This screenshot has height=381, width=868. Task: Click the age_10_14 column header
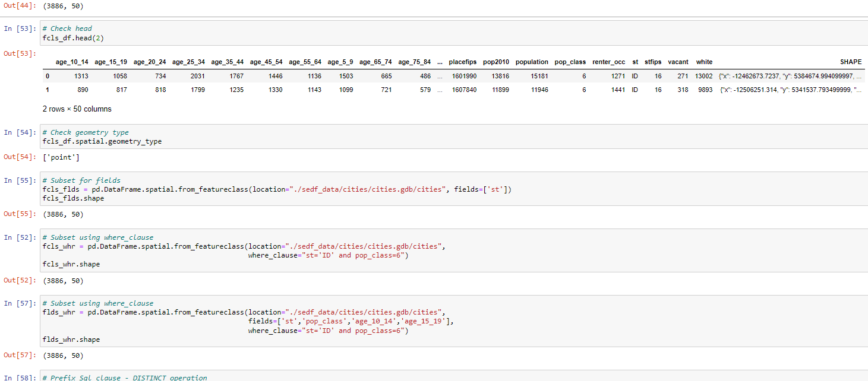click(x=72, y=62)
